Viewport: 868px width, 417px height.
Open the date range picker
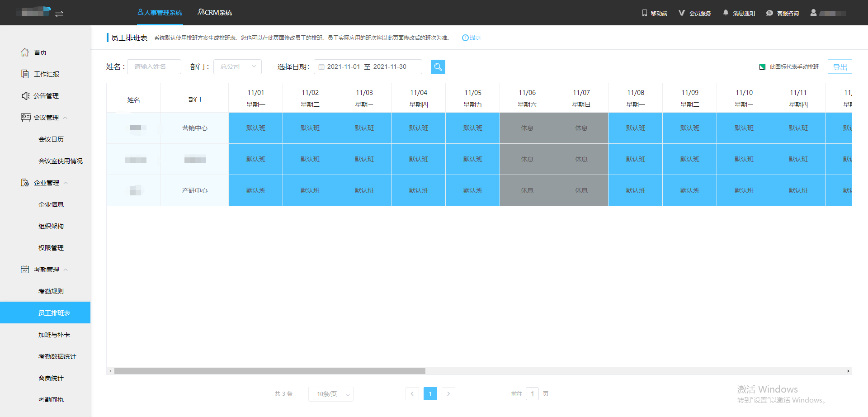368,66
